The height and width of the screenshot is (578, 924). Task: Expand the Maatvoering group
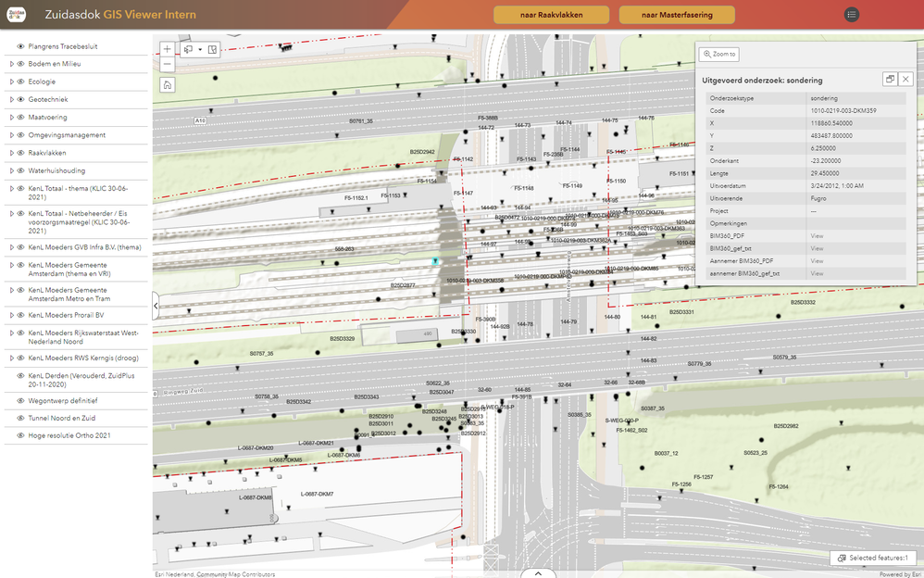(x=11, y=118)
